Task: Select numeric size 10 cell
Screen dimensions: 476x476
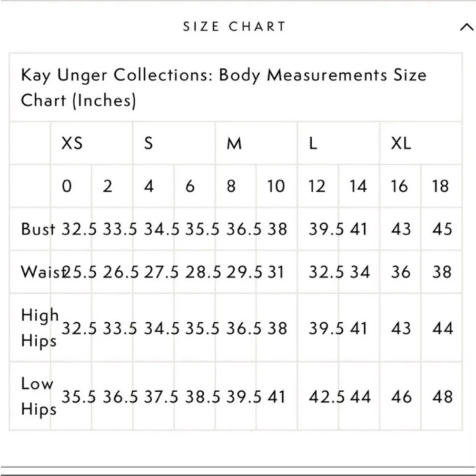Action: pyautogui.click(x=276, y=186)
